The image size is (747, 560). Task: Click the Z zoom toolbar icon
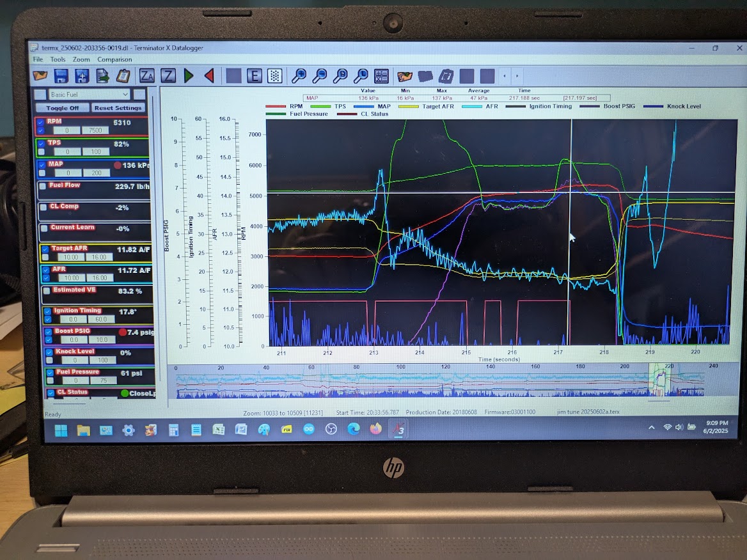[x=168, y=75]
